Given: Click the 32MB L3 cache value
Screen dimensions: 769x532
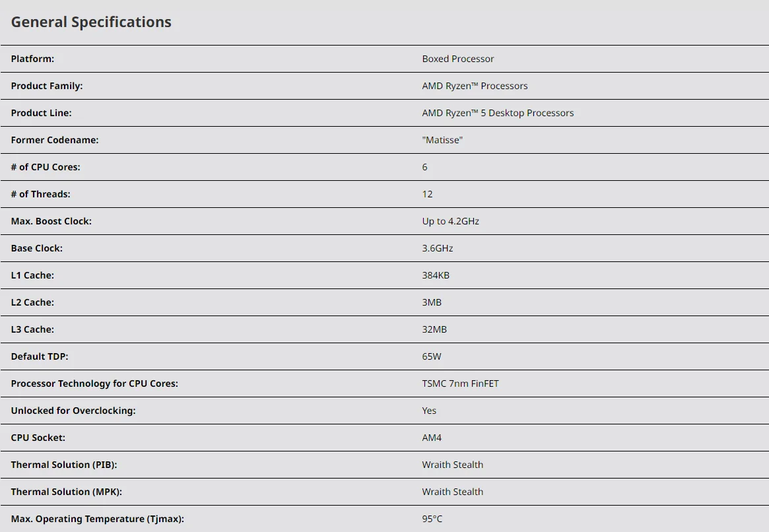Looking at the screenshot, I should click(434, 329).
